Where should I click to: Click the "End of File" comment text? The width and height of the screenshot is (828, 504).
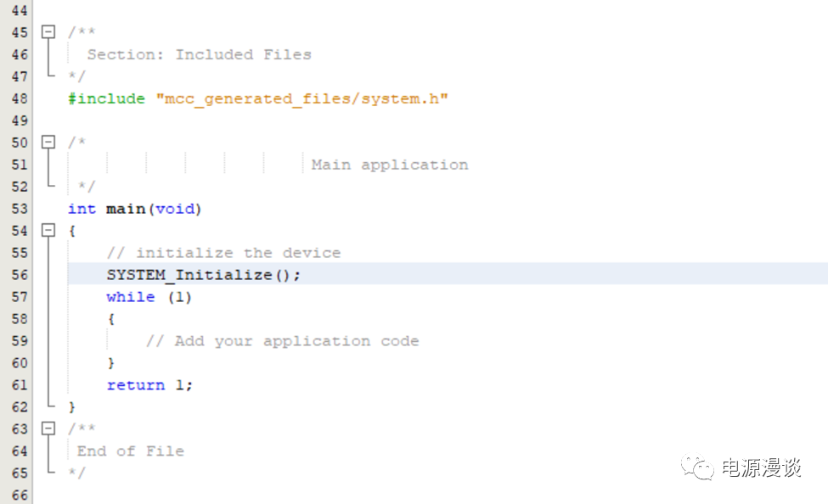tap(130, 451)
